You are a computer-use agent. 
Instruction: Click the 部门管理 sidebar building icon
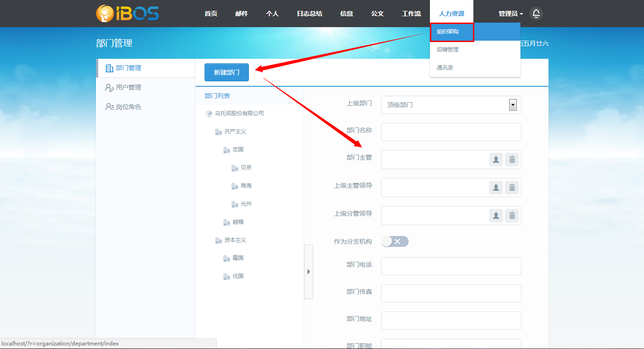coord(109,68)
